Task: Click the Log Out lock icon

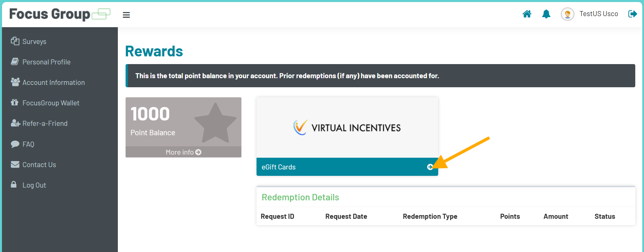Action: (14, 184)
